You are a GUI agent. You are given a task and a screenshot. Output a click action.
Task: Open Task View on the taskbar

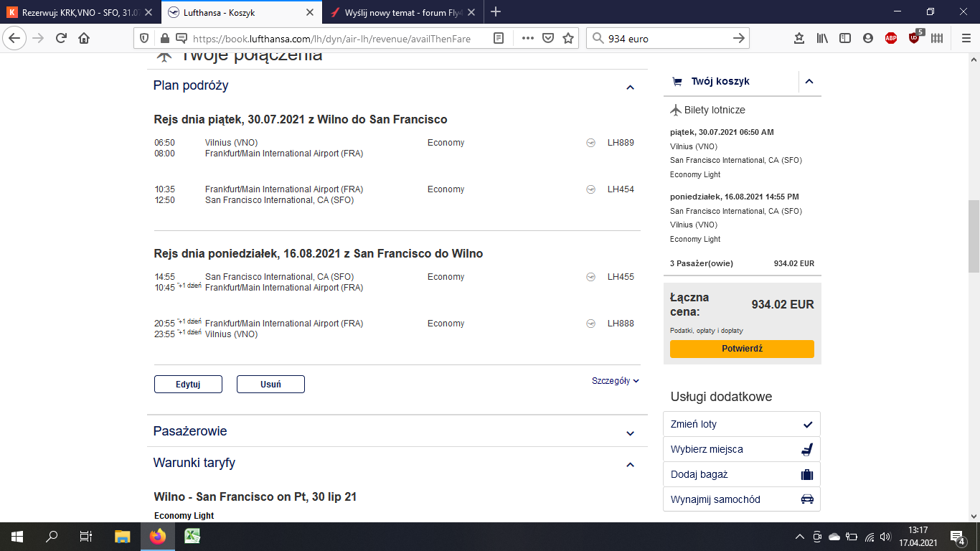[x=86, y=537]
